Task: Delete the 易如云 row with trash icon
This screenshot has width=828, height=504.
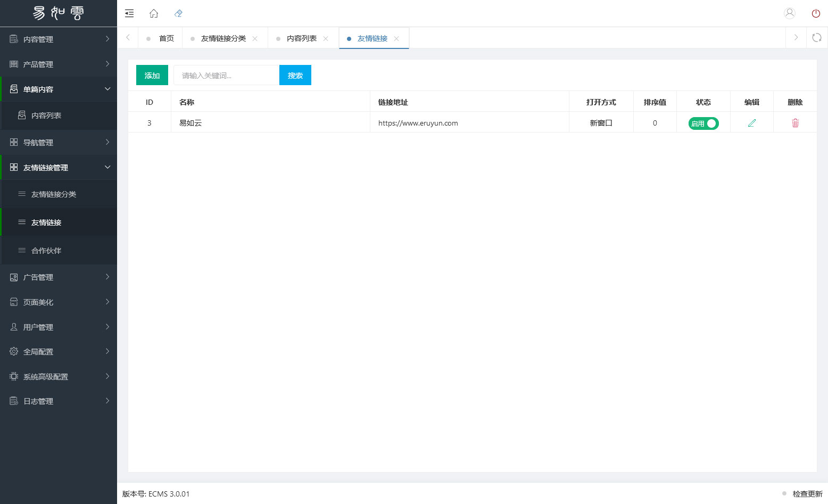Action: 795,123
